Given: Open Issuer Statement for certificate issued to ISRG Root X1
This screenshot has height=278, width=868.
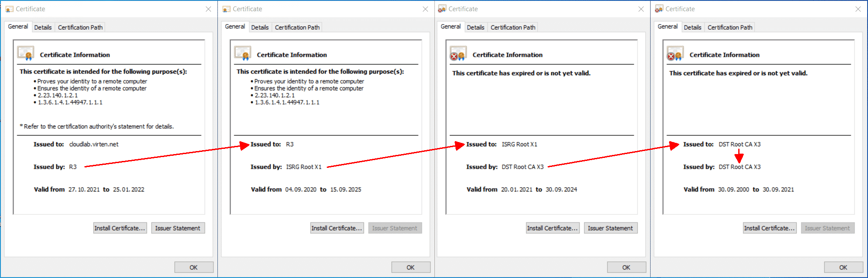Looking at the screenshot, I should click(x=611, y=228).
